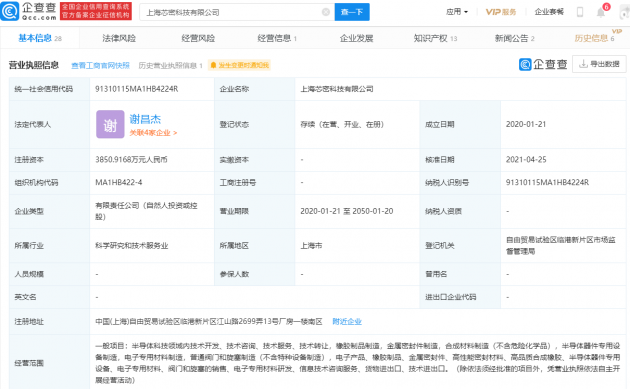Select business term 2020-01-21 至 2050-01-20
This screenshot has height=389, width=630.
347,211
